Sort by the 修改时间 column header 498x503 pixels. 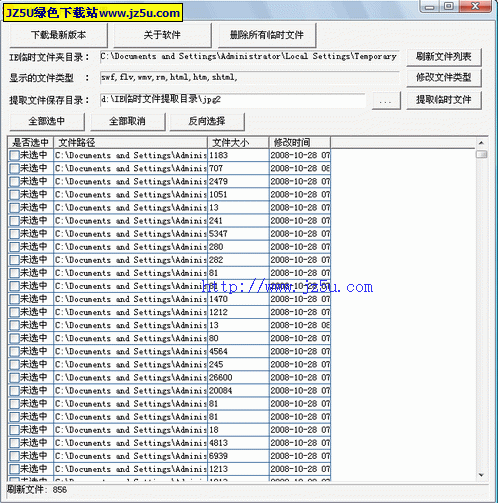299,143
